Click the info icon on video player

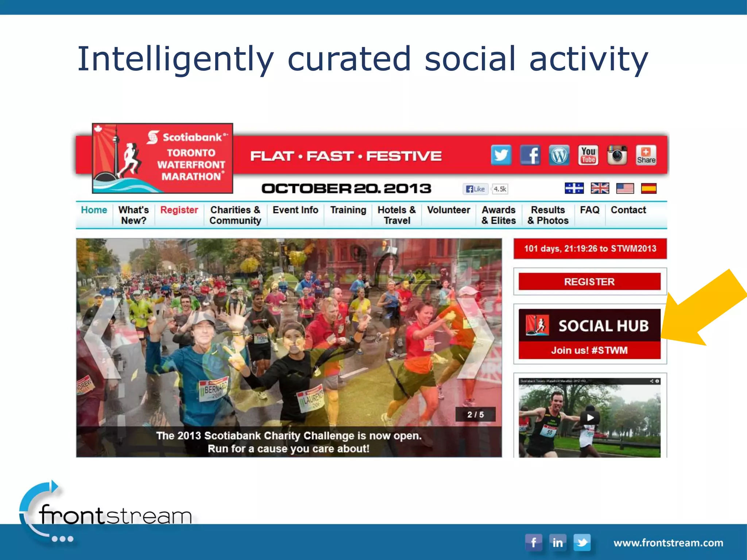(x=657, y=381)
